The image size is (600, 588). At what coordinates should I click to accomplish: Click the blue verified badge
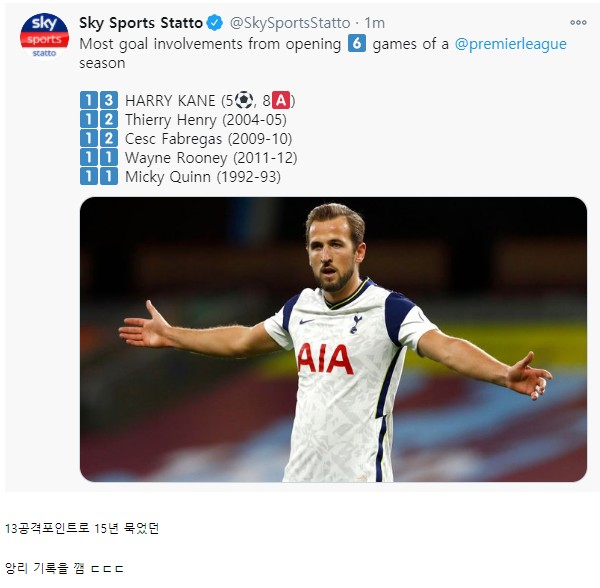point(215,23)
